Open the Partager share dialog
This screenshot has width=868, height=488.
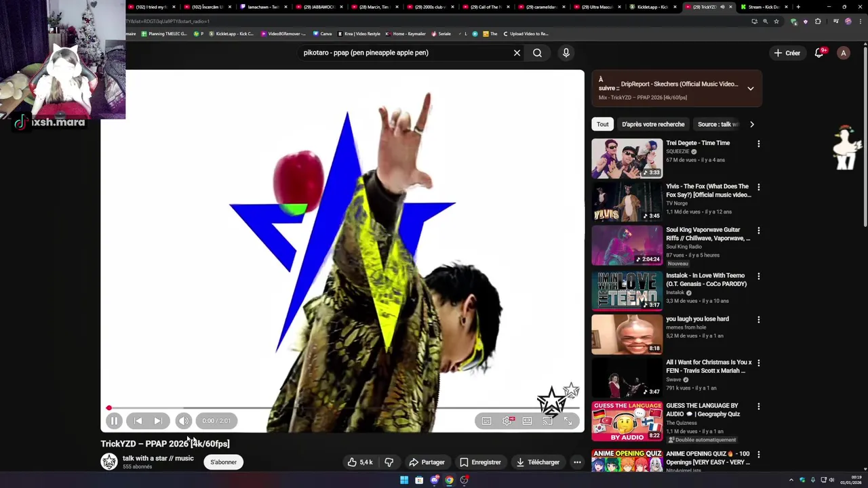point(427,462)
